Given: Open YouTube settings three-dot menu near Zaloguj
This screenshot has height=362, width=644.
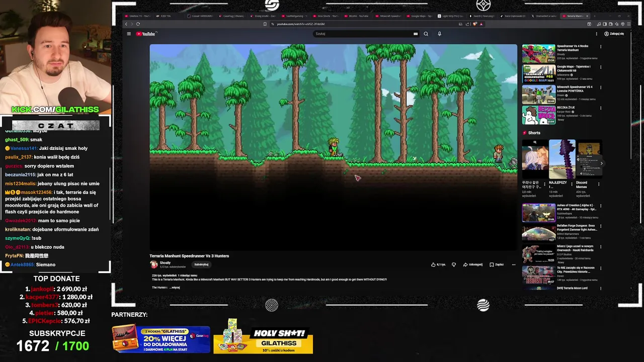Looking at the screenshot, I should [x=596, y=34].
